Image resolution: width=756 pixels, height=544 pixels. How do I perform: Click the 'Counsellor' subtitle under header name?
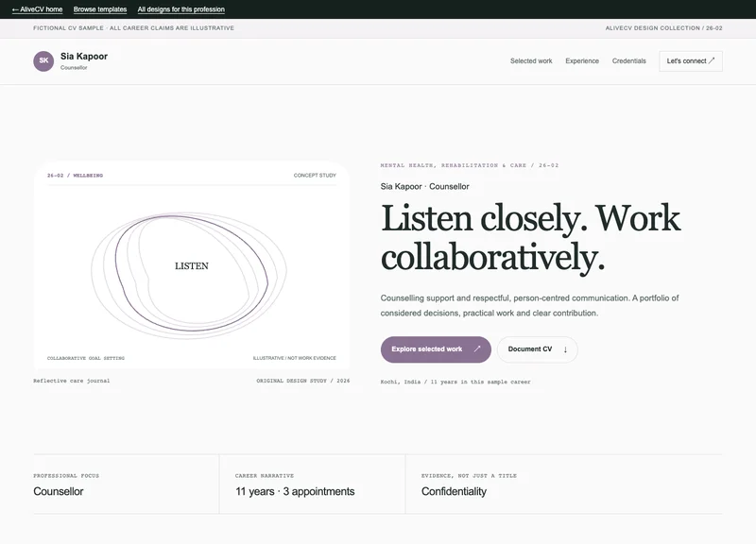(74, 67)
